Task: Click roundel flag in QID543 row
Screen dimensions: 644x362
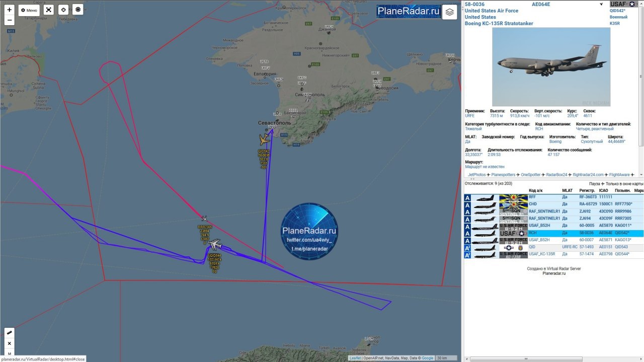Action: point(513,248)
